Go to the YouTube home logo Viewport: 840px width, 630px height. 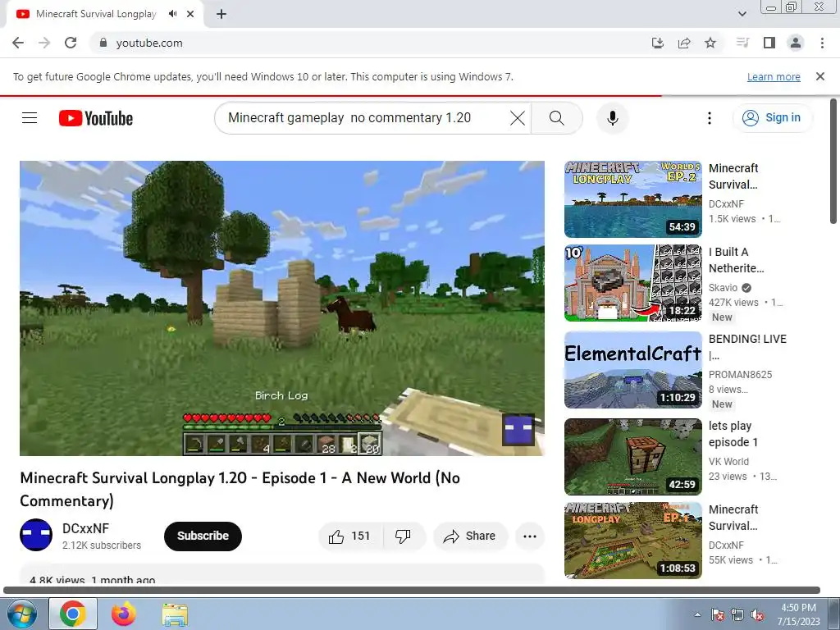(x=96, y=118)
